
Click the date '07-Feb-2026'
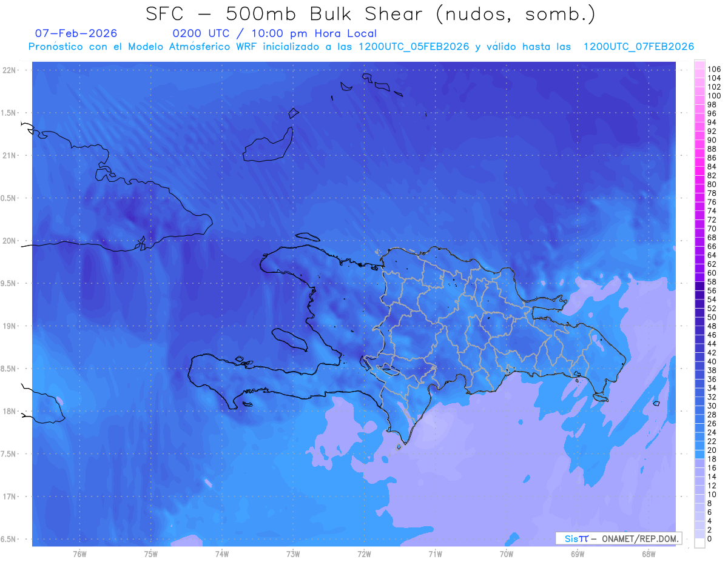76,33
